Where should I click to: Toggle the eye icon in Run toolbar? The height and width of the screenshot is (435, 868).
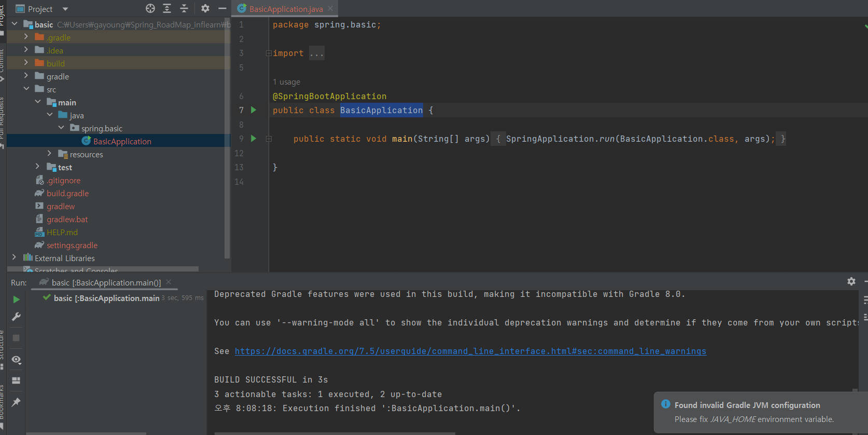tap(16, 360)
